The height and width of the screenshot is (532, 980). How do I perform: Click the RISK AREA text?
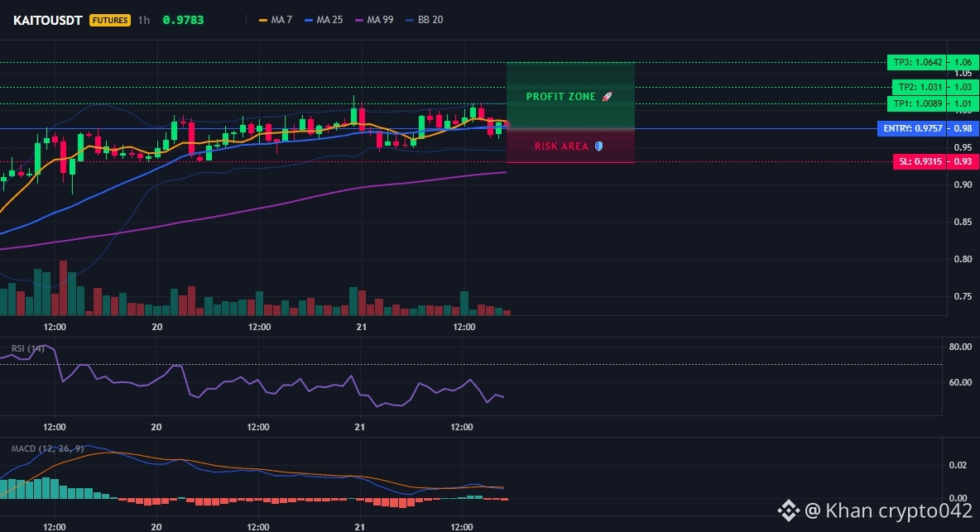tap(561, 146)
